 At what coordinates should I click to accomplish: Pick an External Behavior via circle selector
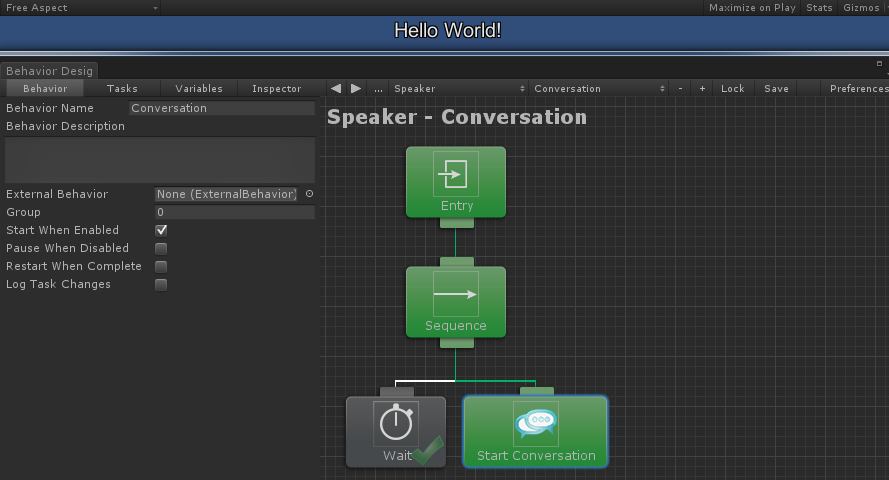(310, 194)
